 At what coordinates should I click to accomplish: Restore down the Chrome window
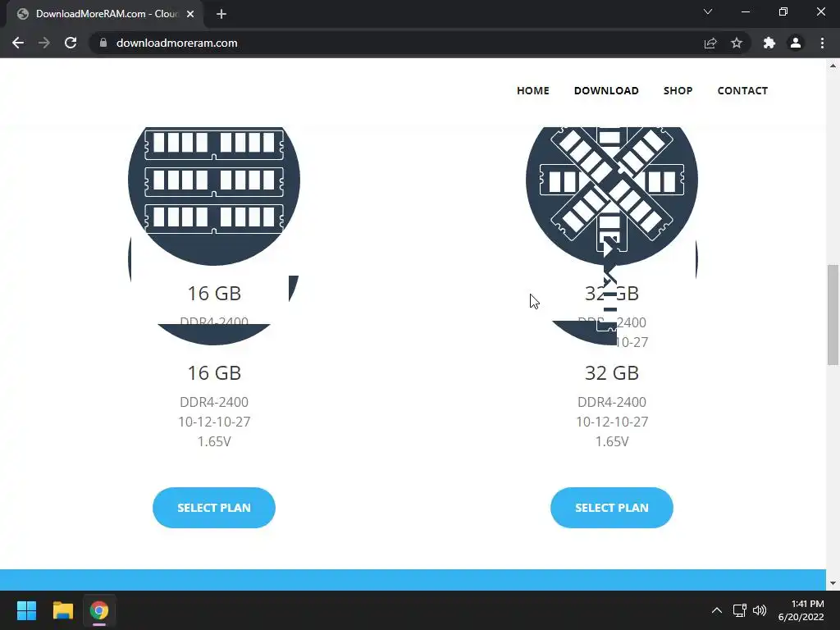point(783,11)
